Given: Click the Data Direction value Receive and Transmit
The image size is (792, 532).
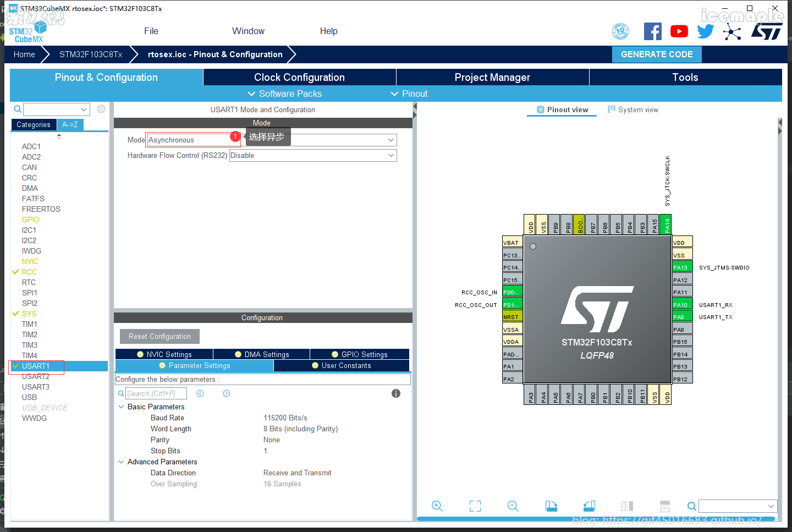Looking at the screenshot, I should pyautogui.click(x=297, y=473).
